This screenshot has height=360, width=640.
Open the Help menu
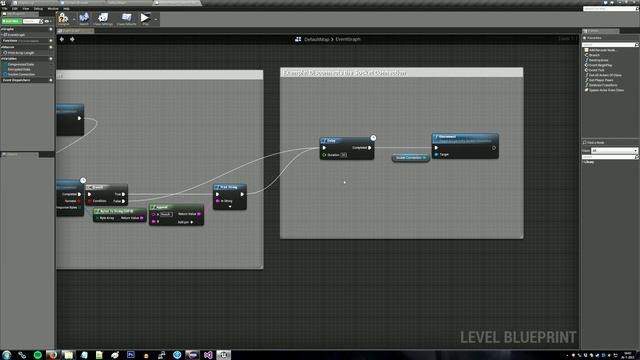point(67,8)
